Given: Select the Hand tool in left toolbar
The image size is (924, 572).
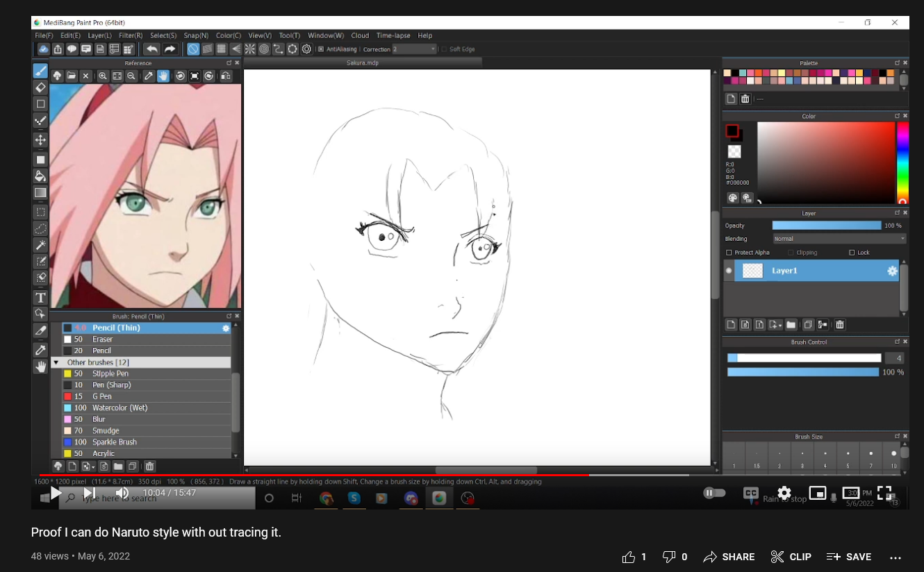Looking at the screenshot, I should (40, 367).
